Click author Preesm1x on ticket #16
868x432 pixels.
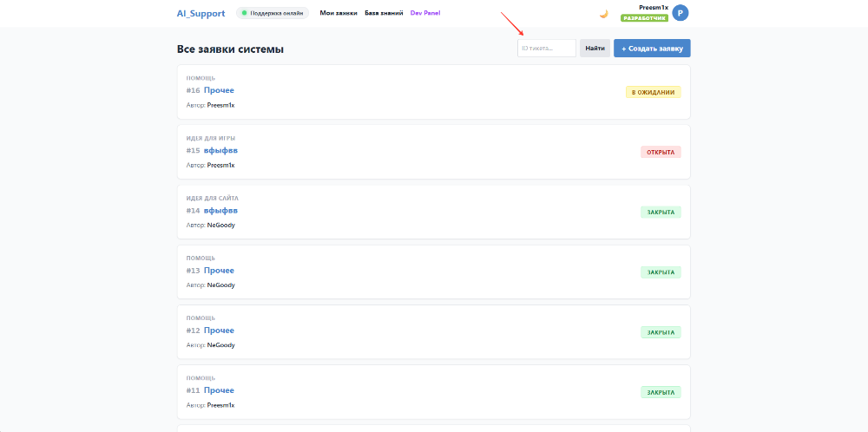(220, 105)
